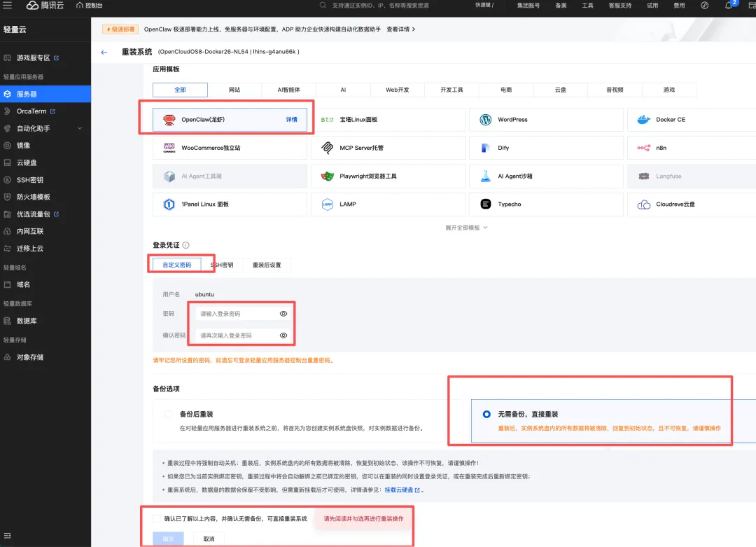
Task: Select the AI template tab
Action: [343, 90]
